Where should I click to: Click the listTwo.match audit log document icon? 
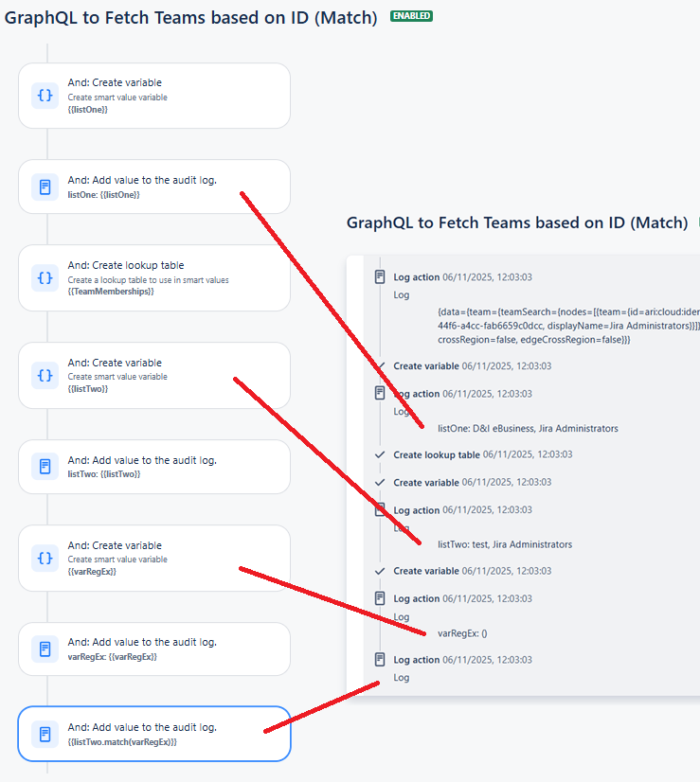45,734
